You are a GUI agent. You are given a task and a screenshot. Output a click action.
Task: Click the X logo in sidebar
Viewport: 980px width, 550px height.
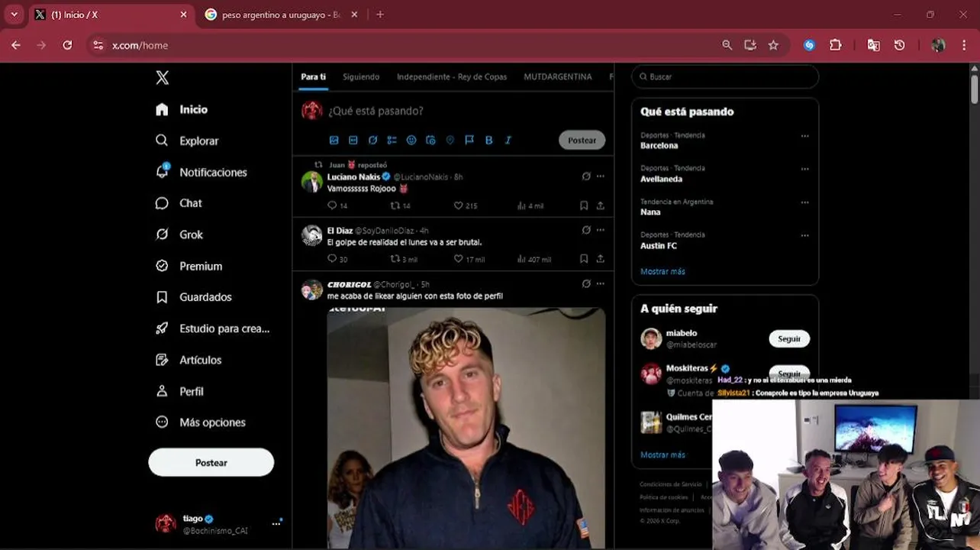(162, 77)
